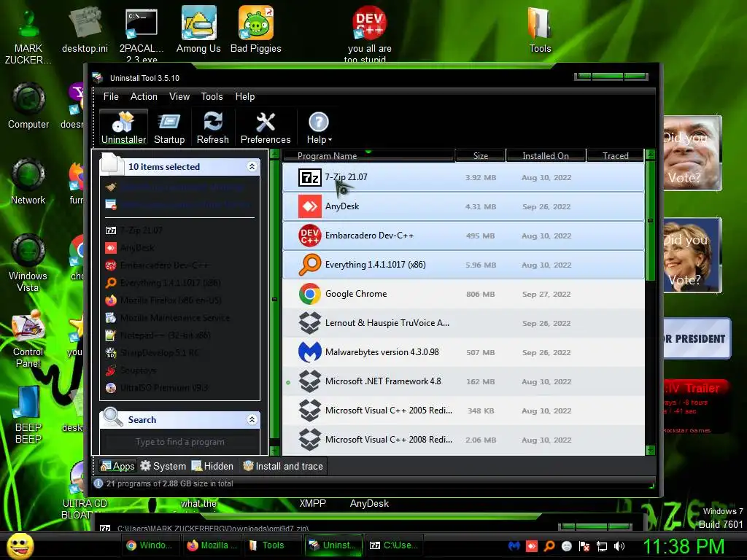
Task: Select the Microsoft .NET Framework 4.8 row
Action: pyautogui.click(x=463, y=381)
